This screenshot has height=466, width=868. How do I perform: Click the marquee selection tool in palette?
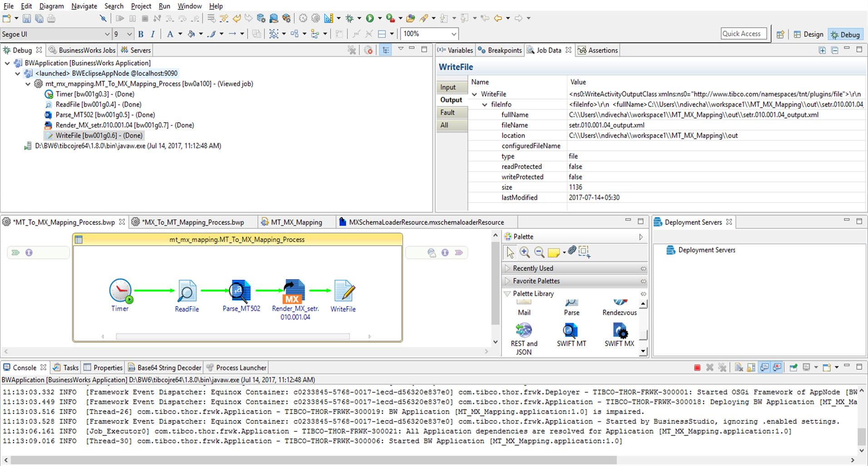point(584,252)
